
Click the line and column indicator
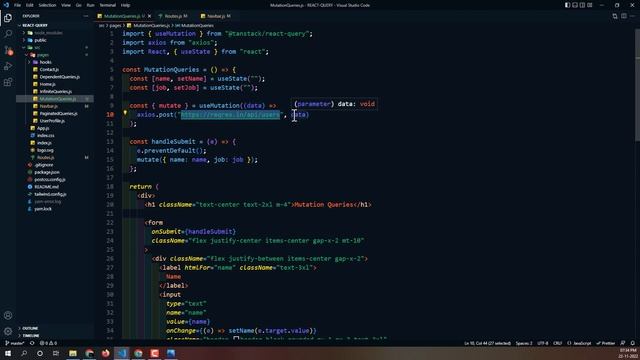tap(487, 343)
